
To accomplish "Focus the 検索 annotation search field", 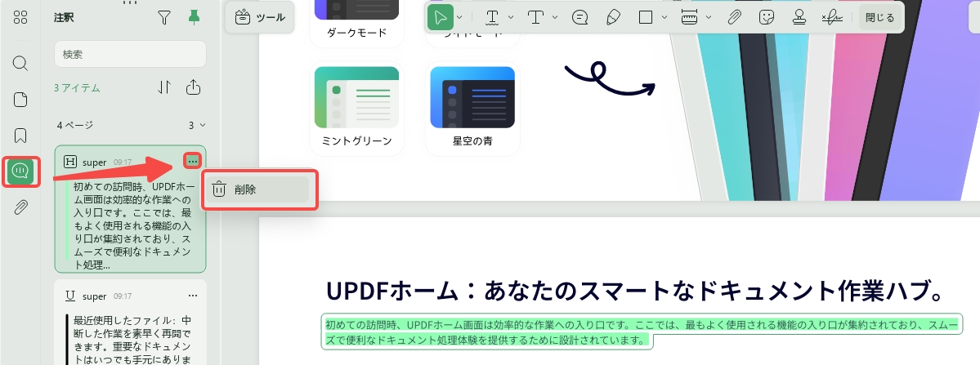I will [130, 54].
